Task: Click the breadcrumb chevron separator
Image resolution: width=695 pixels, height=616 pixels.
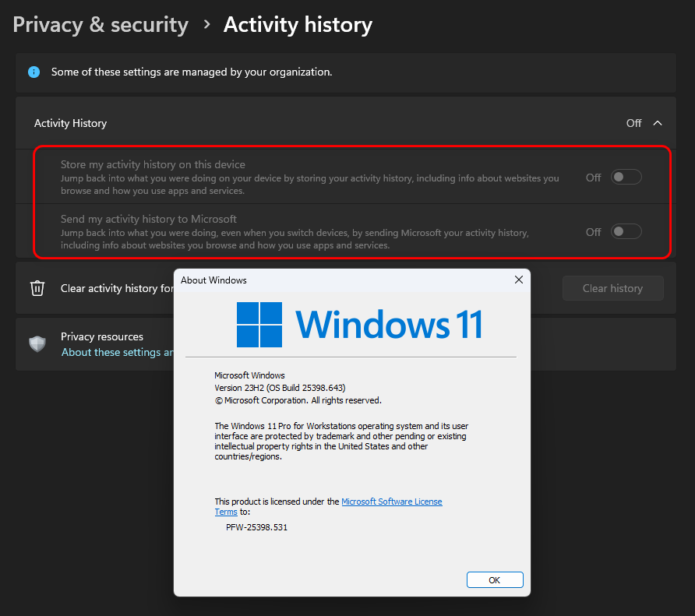Action: coord(206,24)
